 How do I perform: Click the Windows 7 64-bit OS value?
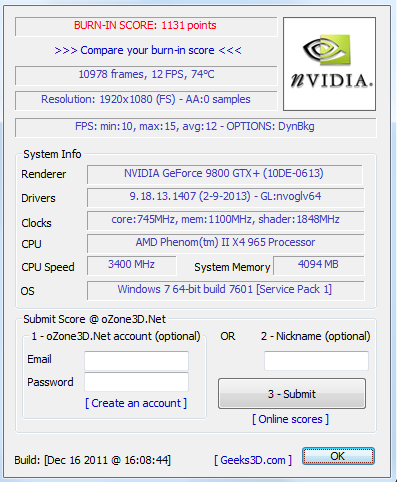226,290
